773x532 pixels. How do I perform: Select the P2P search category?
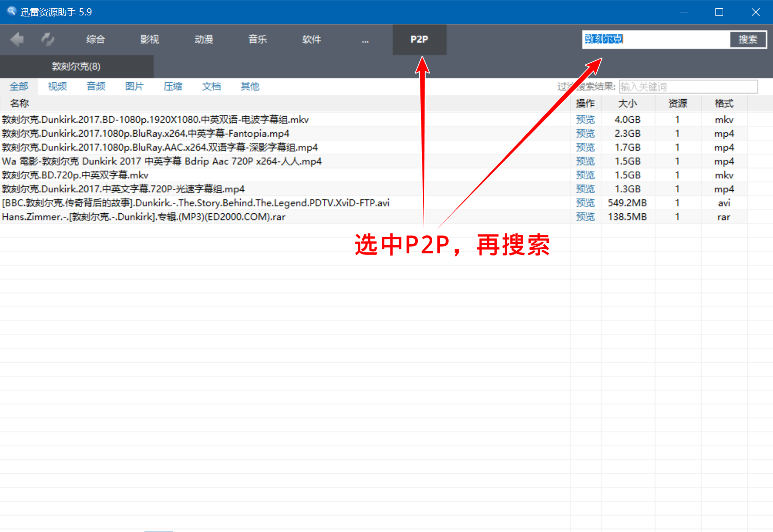click(419, 39)
